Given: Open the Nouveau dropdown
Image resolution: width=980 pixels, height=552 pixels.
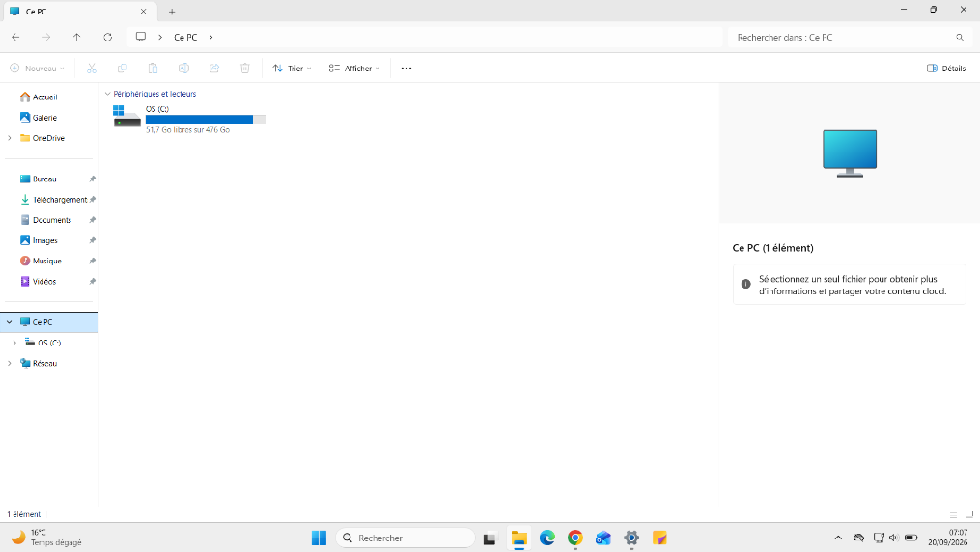Looking at the screenshot, I should point(38,69).
